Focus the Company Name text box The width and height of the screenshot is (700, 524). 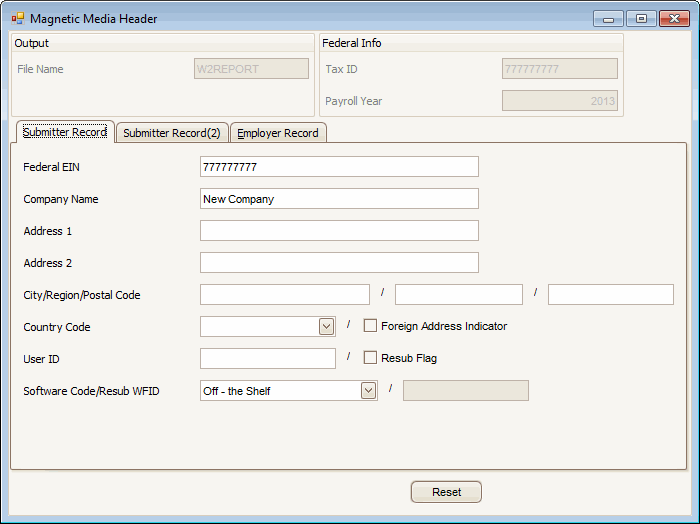pos(339,199)
